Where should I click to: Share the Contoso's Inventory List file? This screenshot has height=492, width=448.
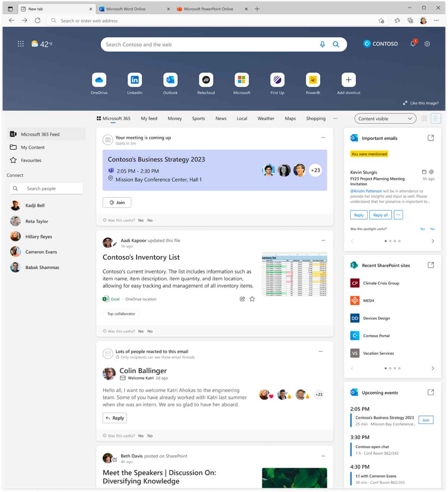point(242,299)
